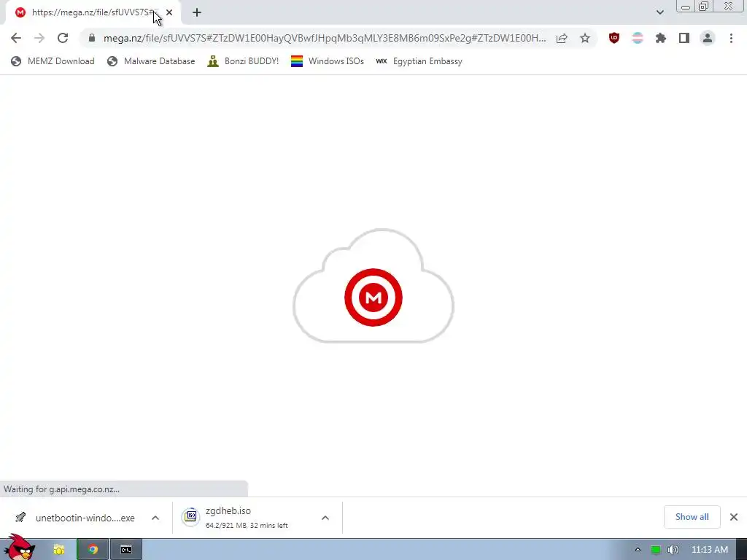The image size is (747, 560).
Task: Open the Egyptian Embassy bookmark
Action: (x=419, y=61)
